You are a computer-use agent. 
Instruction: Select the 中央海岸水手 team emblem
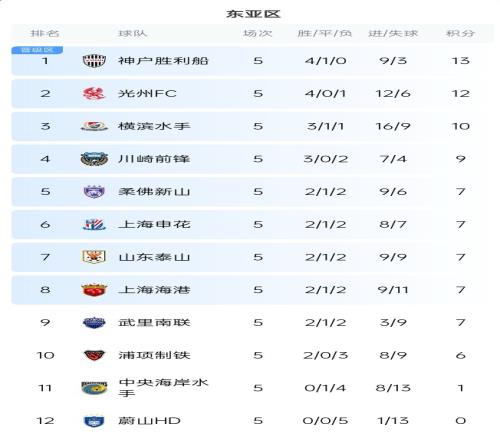click(94, 388)
